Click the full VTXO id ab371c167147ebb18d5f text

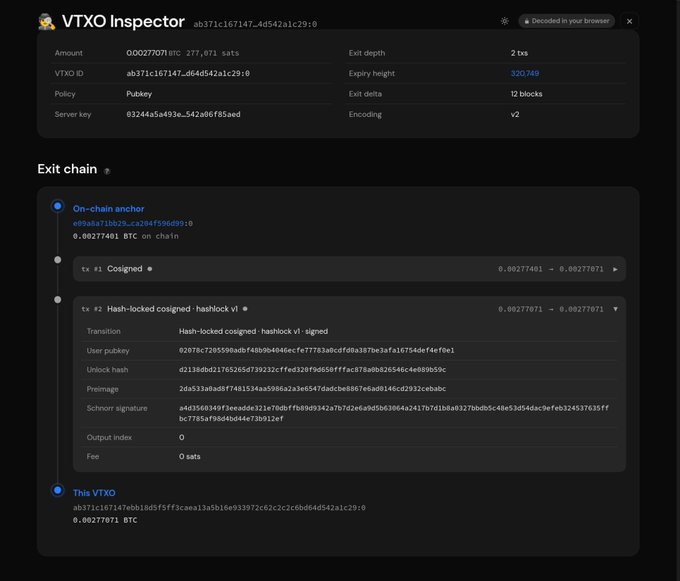pos(219,507)
